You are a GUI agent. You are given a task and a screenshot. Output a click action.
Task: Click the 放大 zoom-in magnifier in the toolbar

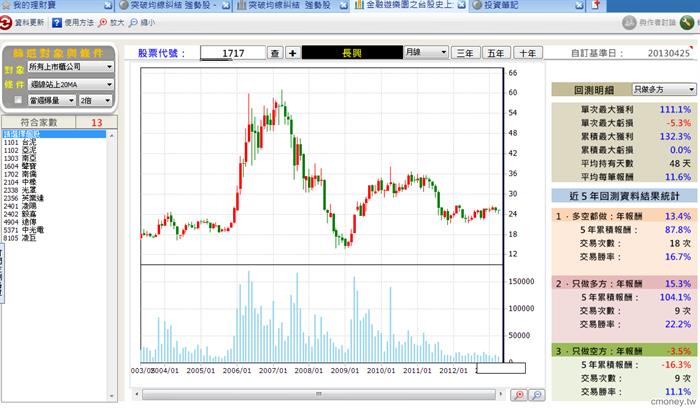(103, 22)
